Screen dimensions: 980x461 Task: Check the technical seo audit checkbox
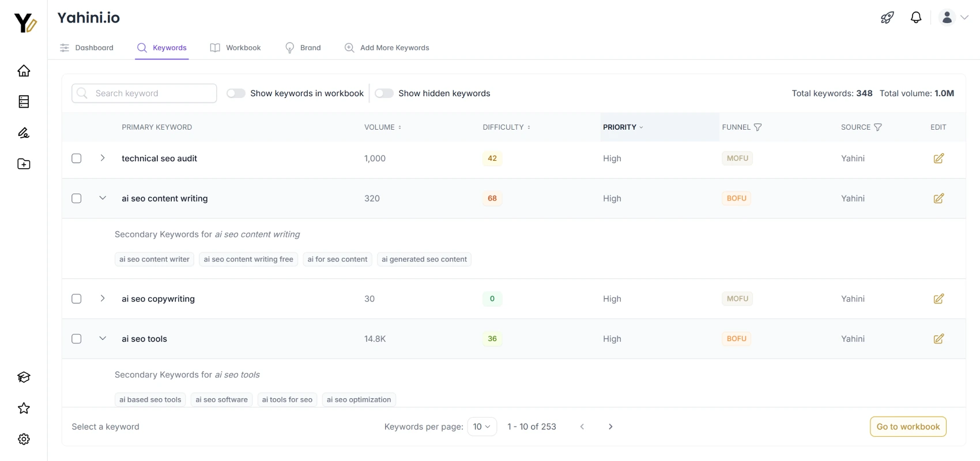[76, 158]
